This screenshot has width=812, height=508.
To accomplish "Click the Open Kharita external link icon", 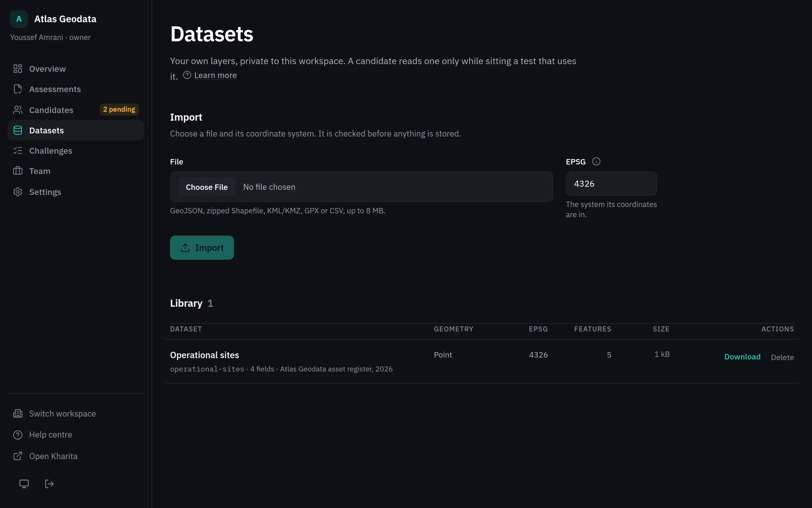I will pos(18,456).
